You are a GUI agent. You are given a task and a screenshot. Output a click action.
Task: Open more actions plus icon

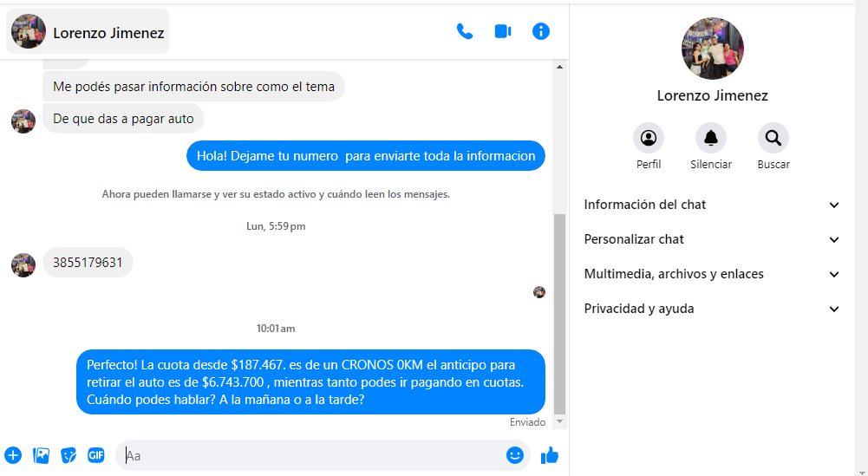click(x=13, y=455)
